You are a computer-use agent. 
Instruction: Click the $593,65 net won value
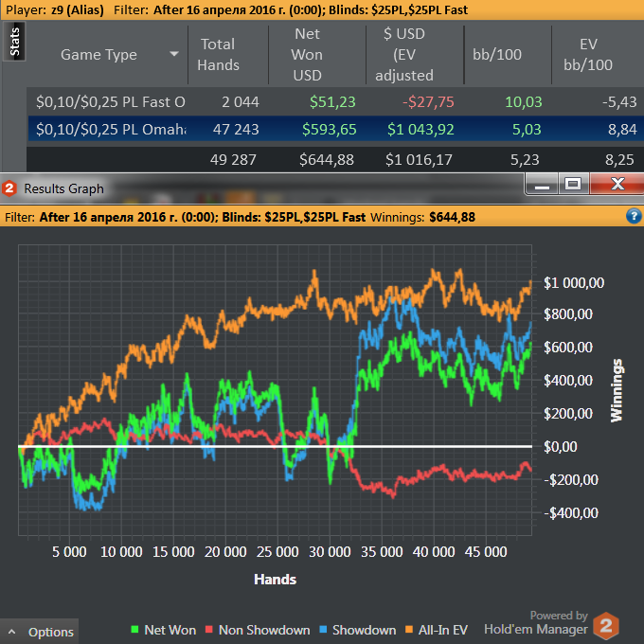point(329,130)
